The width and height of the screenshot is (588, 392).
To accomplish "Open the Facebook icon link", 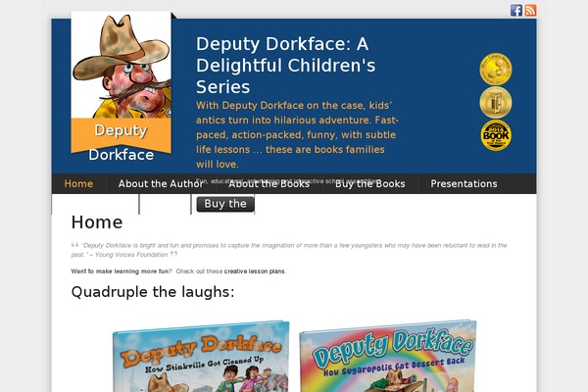I will 516,10.
